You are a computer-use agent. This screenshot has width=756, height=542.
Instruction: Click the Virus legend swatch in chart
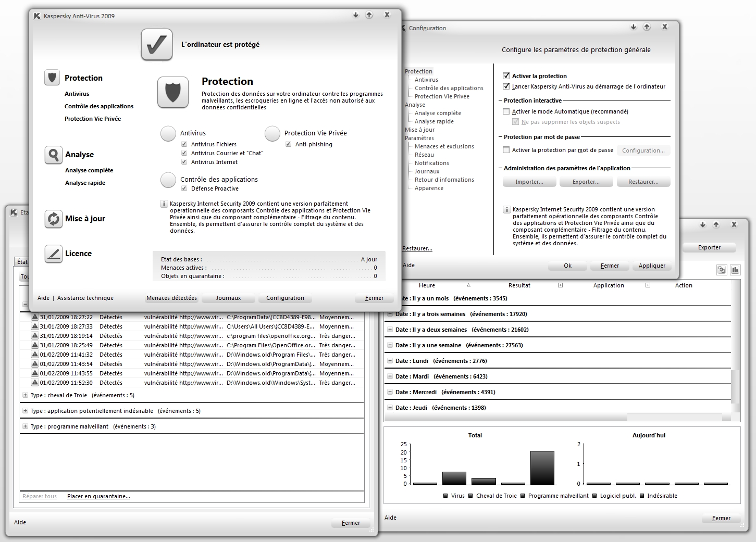[445, 496]
